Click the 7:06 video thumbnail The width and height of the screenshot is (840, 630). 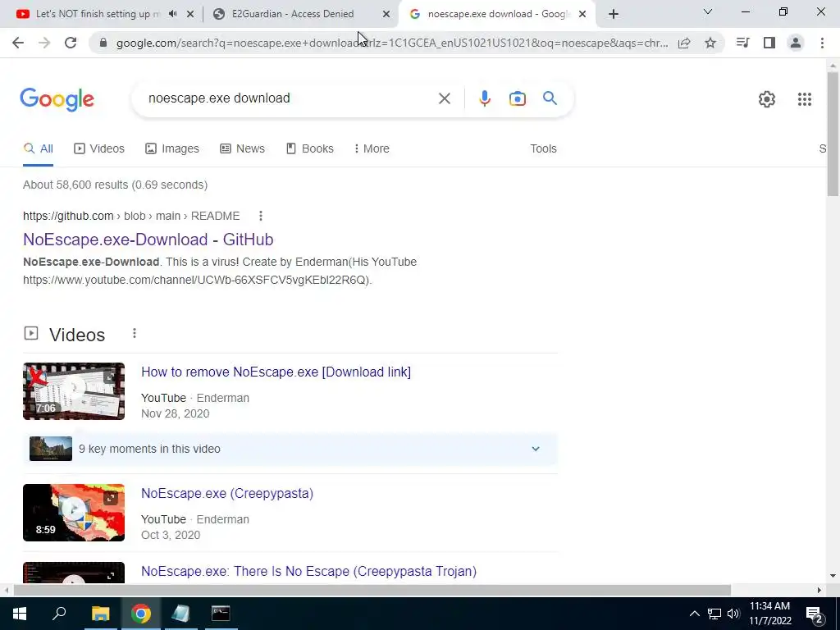(74, 391)
